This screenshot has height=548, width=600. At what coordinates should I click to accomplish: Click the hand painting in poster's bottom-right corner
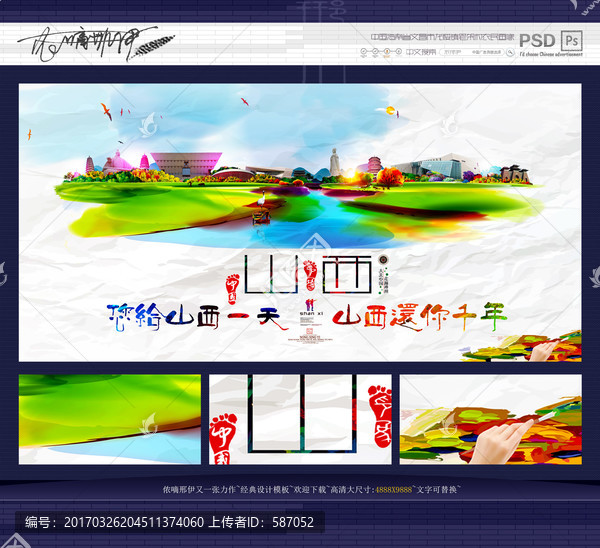[522, 346]
